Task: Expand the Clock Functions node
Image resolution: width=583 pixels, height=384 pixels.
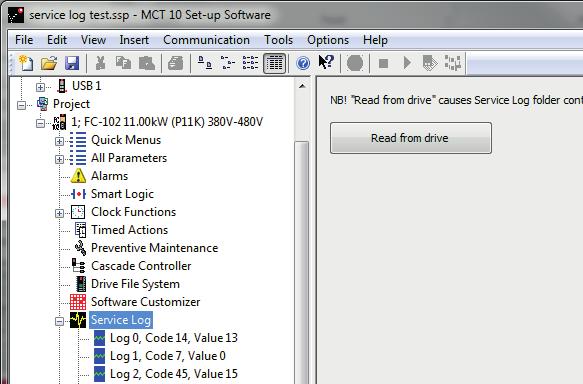Action: pyautogui.click(x=59, y=213)
